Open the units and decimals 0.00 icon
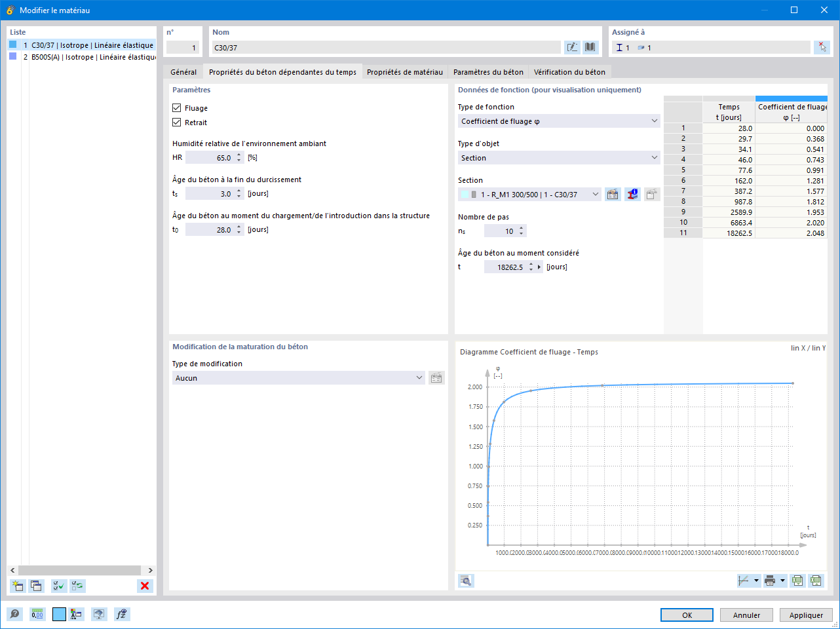This screenshot has width=840, height=629. coord(37,614)
